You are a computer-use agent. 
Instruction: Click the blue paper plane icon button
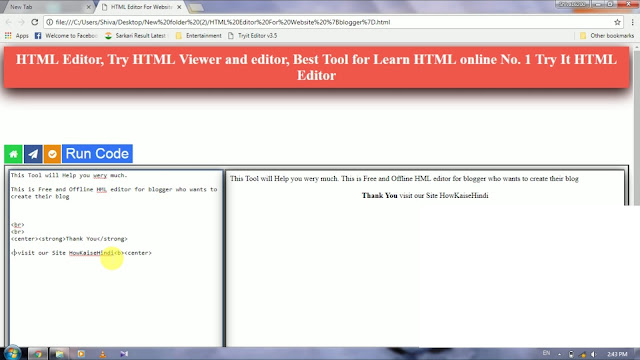coord(33,154)
